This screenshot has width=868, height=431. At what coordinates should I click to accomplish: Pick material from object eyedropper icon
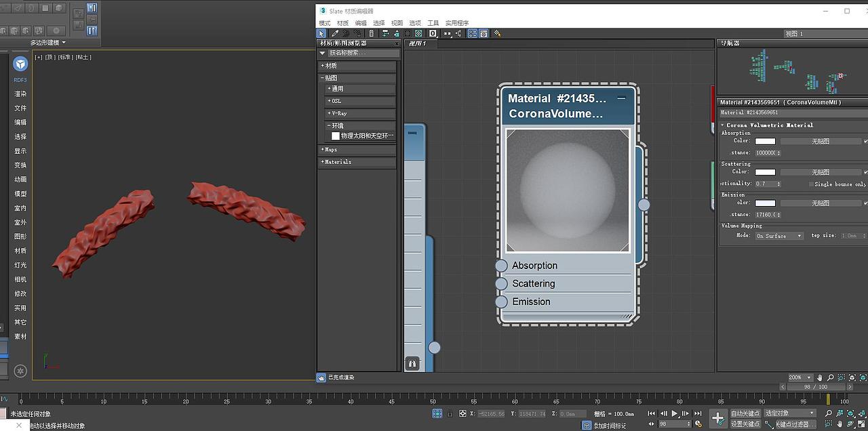click(335, 33)
